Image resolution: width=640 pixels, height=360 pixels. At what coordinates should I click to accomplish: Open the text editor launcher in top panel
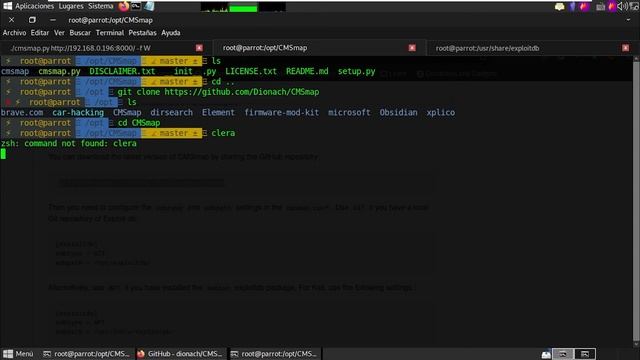click(149, 6)
